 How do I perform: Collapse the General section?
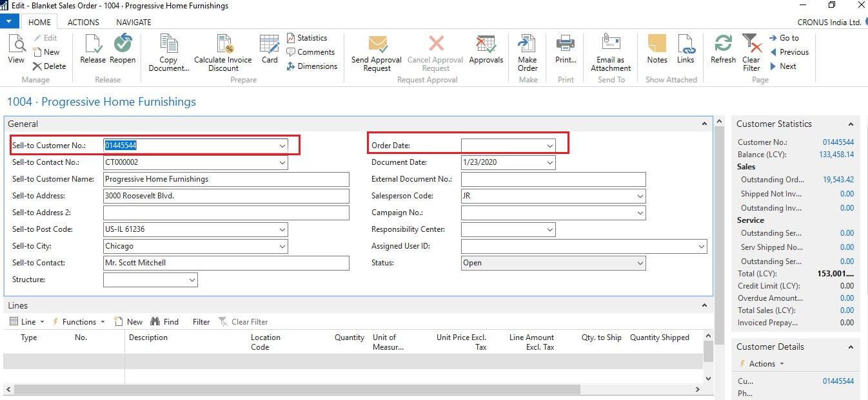pyautogui.click(x=704, y=124)
